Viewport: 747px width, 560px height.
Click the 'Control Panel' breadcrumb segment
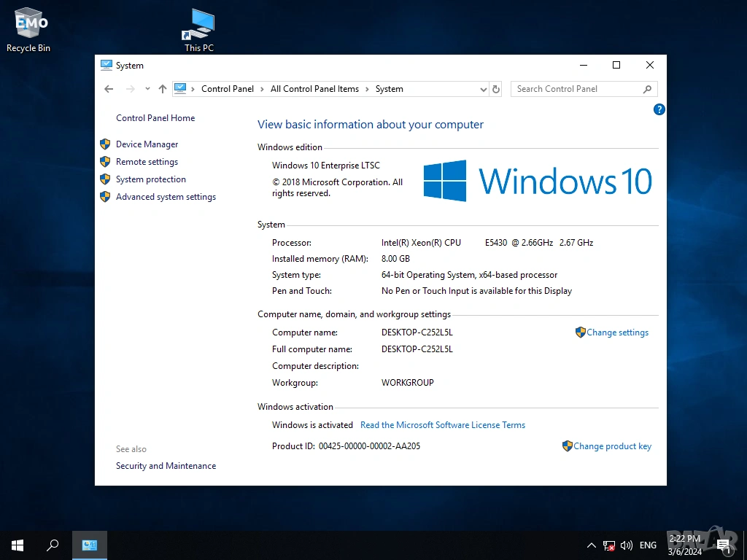[227, 89]
